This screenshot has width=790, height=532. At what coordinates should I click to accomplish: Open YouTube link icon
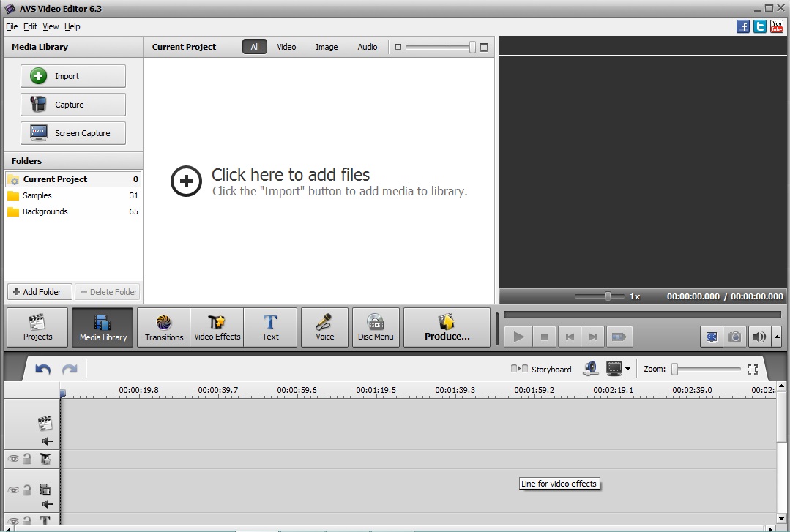pos(776,26)
